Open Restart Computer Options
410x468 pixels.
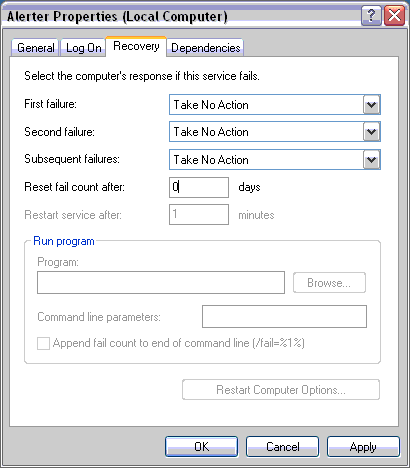coord(281,389)
